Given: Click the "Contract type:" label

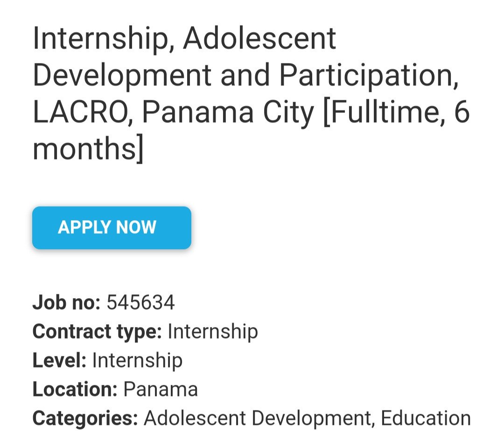Looking at the screenshot, I should click(x=97, y=332).
